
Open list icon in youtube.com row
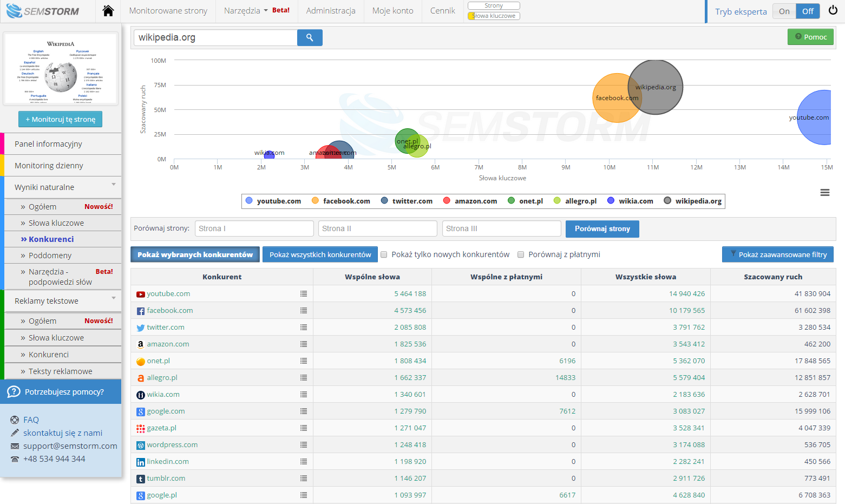pos(304,294)
